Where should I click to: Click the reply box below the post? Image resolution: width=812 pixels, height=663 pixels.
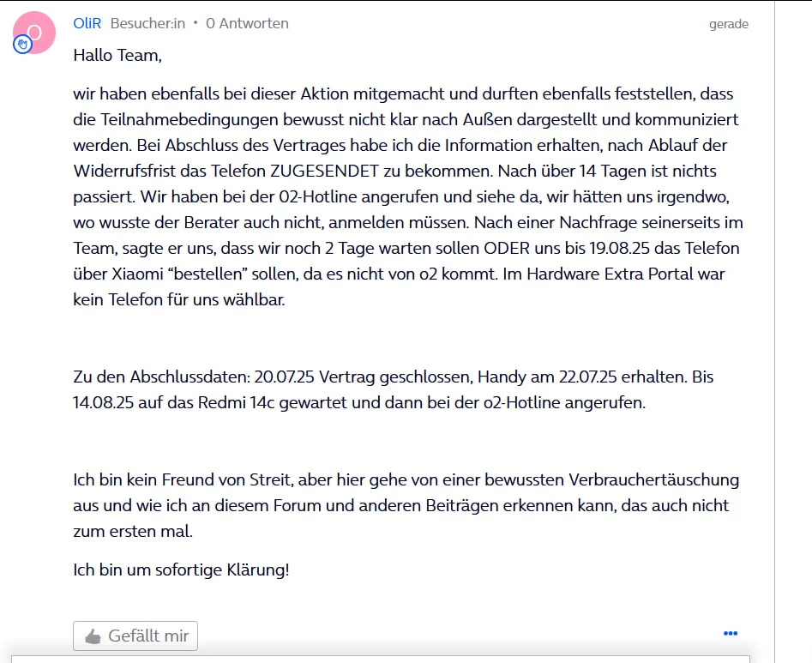point(381,659)
